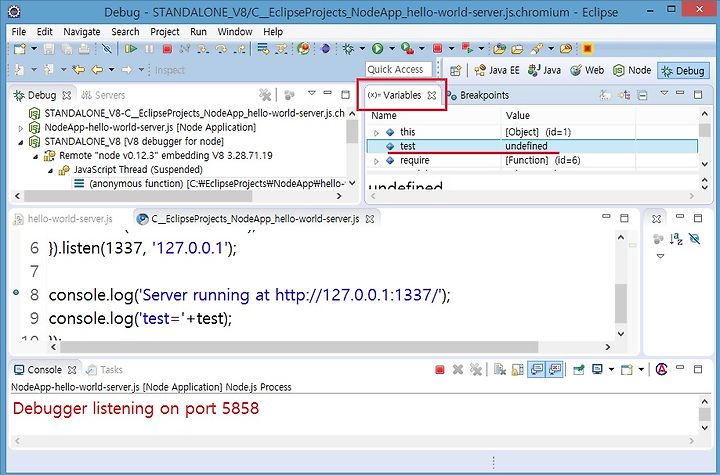The height and width of the screenshot is (475, 720).
Task: Close the Console view tab
Action: pyautogui.click(x=72, y=370)
